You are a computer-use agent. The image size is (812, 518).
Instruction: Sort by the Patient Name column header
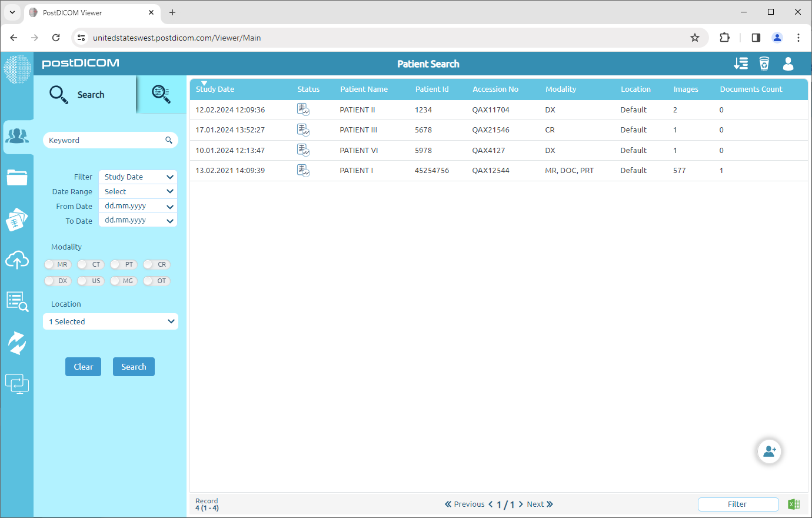(x=364, y=89)
